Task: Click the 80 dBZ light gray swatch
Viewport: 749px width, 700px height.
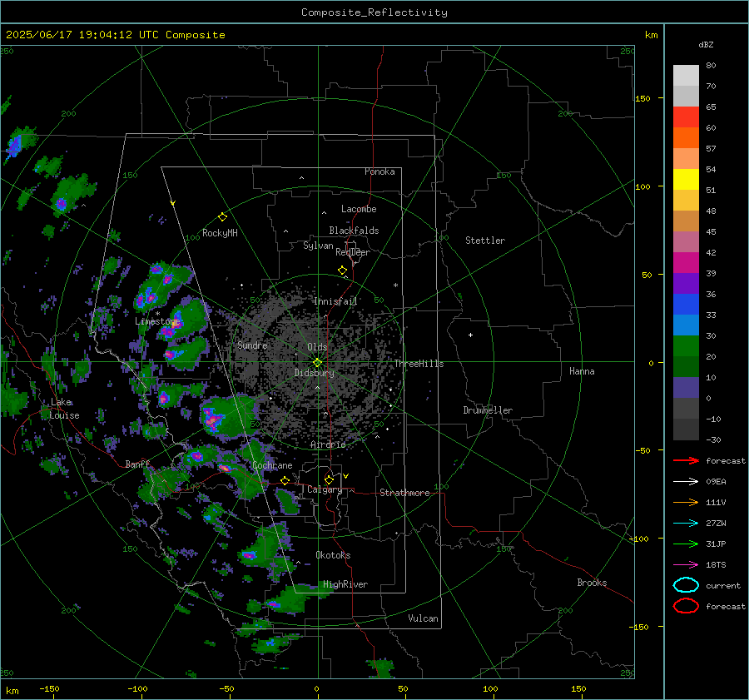Action: [686, 76]
